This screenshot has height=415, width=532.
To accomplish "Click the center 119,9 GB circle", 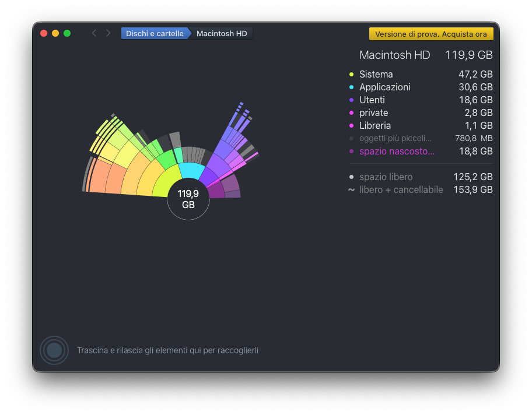I will (x=188, y=199).
